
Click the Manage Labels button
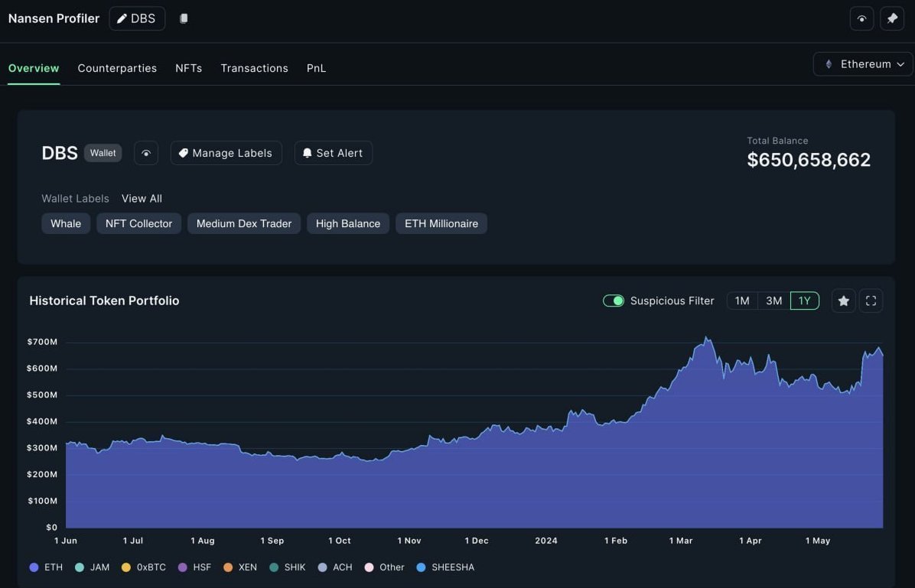226,153
